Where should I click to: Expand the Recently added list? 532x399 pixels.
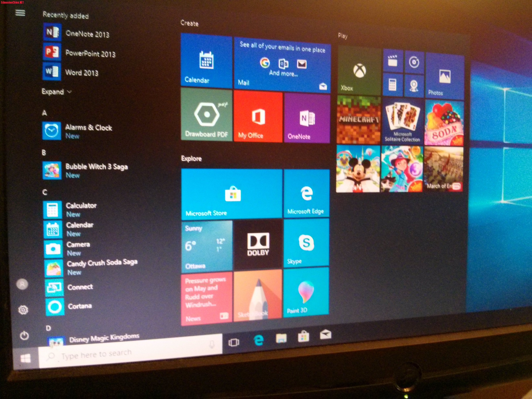click(x=57, y=92)
